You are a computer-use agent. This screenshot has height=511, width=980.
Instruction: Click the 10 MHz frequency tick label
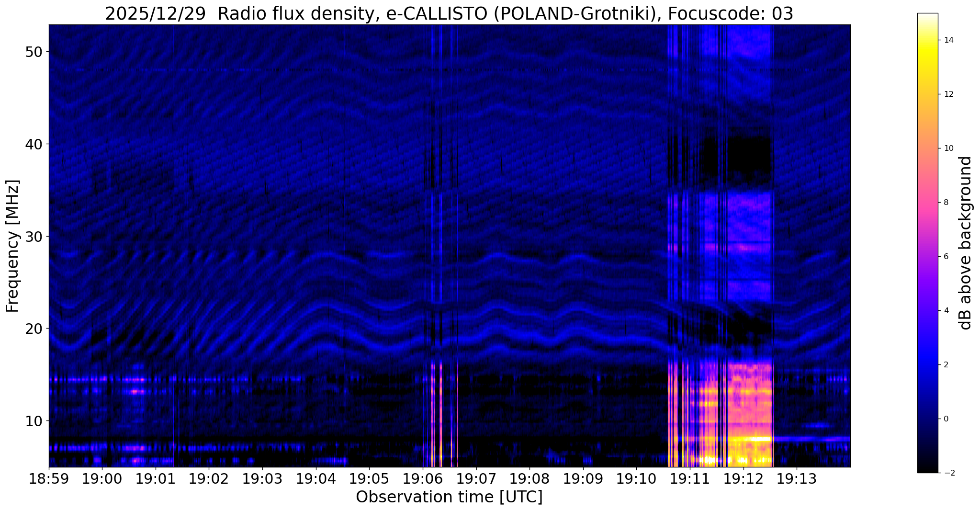(34, 421)
